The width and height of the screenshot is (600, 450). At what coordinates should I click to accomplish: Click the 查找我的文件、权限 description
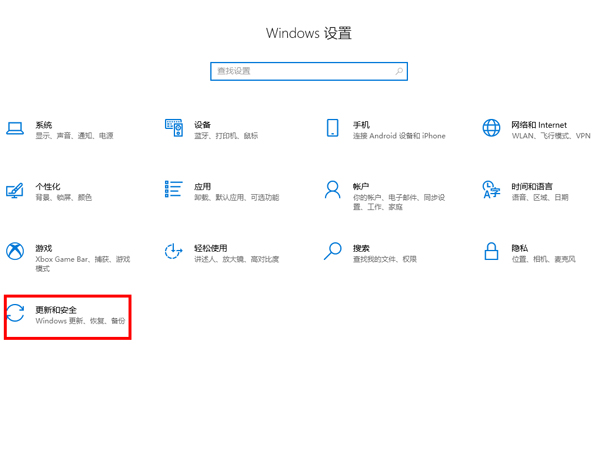coord(385,259)
